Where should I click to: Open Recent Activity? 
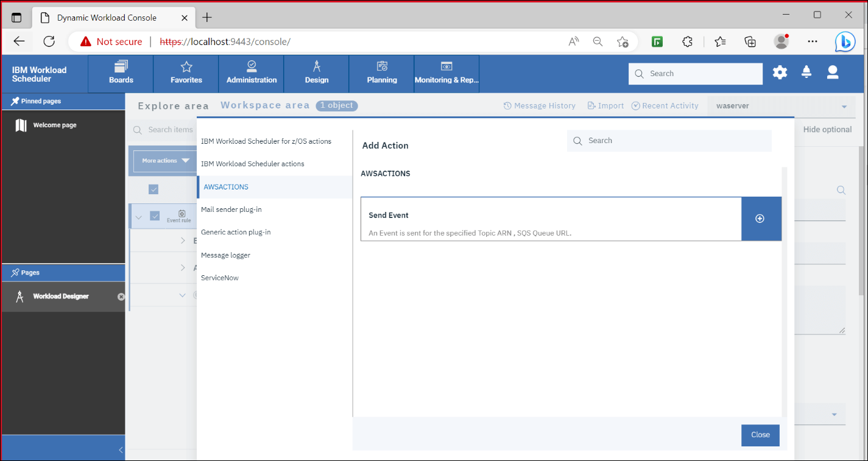tap(665, 106)
